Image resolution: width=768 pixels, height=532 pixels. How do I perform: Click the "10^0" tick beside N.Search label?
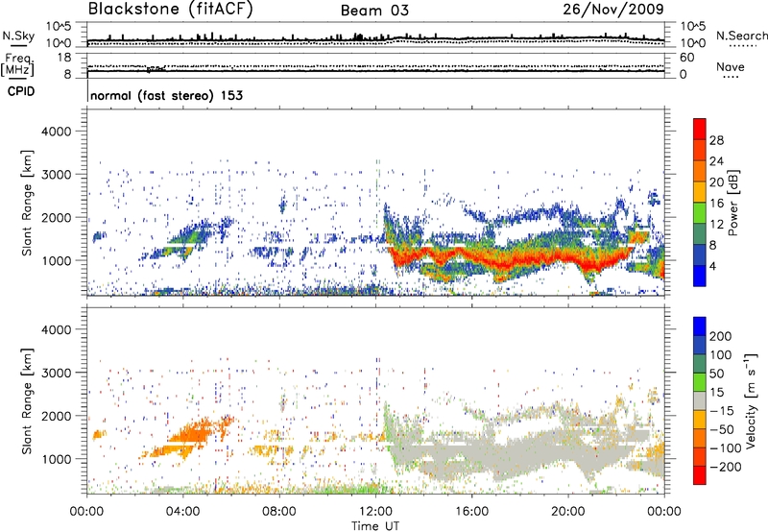pyautogui.click(x=692, y=43)
